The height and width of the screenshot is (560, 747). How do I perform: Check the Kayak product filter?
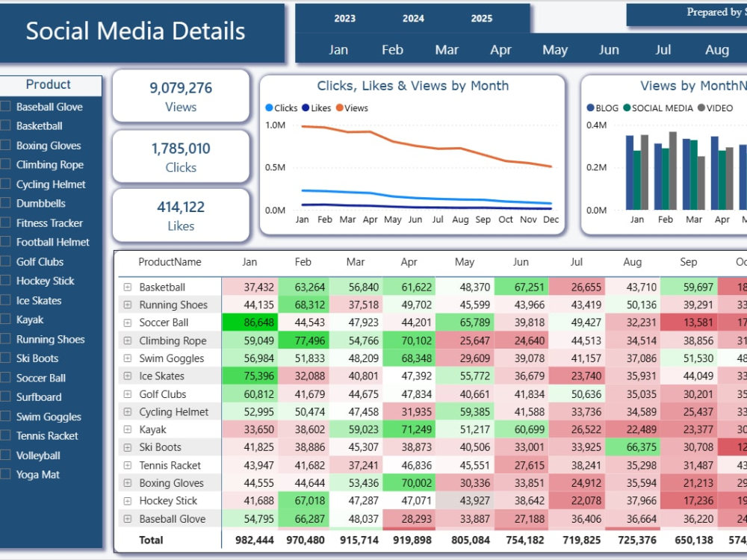[x=5, y=320]
